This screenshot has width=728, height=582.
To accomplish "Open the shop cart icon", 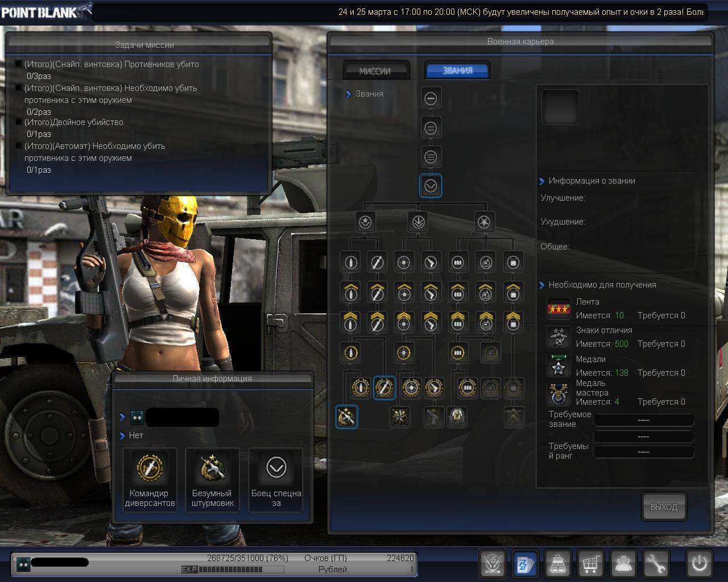I will click(591, 564).
